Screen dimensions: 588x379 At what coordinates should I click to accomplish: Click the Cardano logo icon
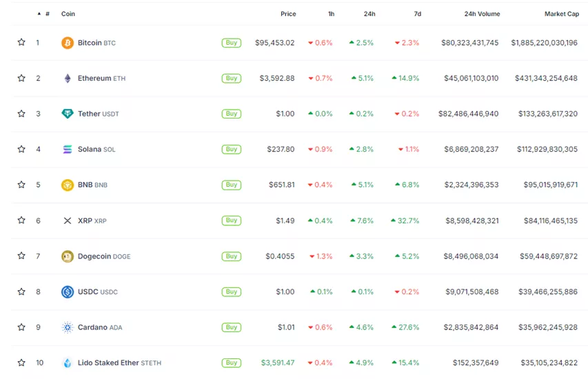[x=68, y=327]
